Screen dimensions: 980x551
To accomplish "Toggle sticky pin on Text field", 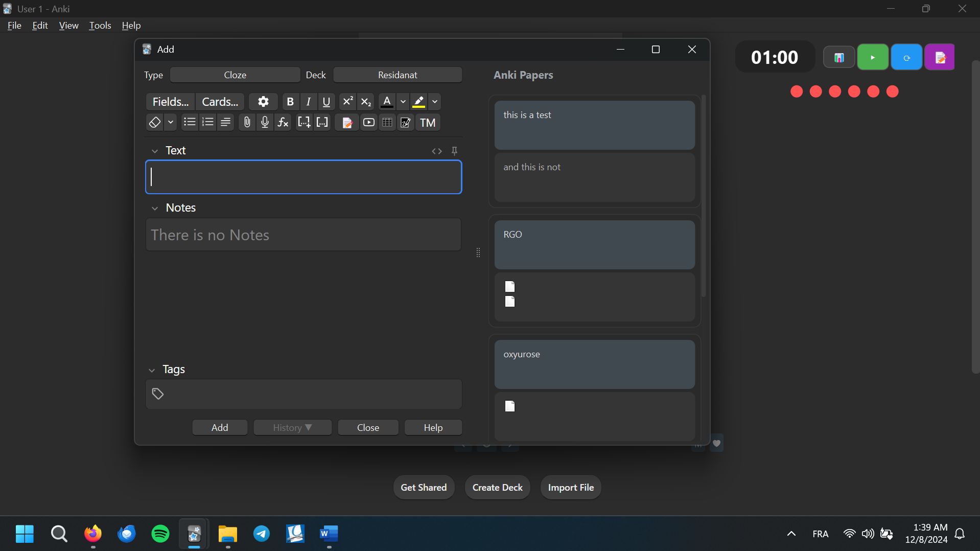I will [454, 151].
